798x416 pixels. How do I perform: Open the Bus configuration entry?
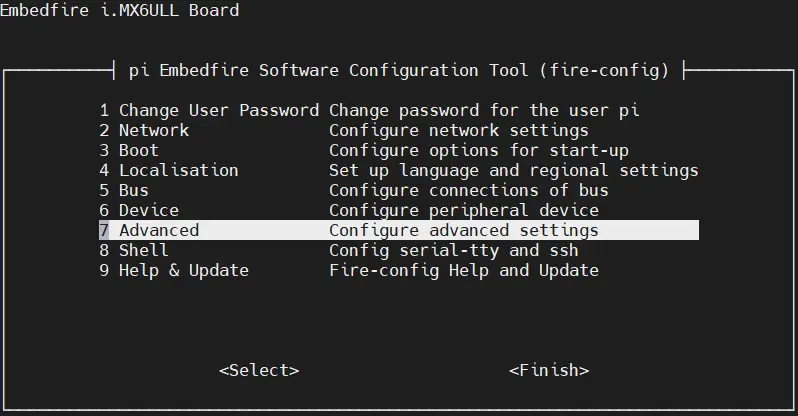(134, 190)
